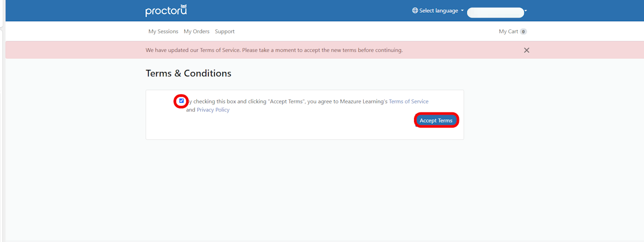The width and height of the screenshot is (644, 242).
Task: Click the globe language icon
Action: pyautogui.click(x=415, y=11)
